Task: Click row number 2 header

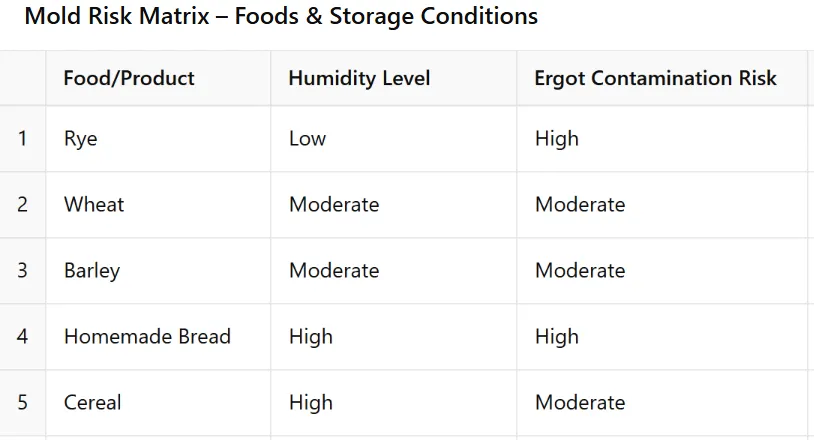Action: click(22, 204)
